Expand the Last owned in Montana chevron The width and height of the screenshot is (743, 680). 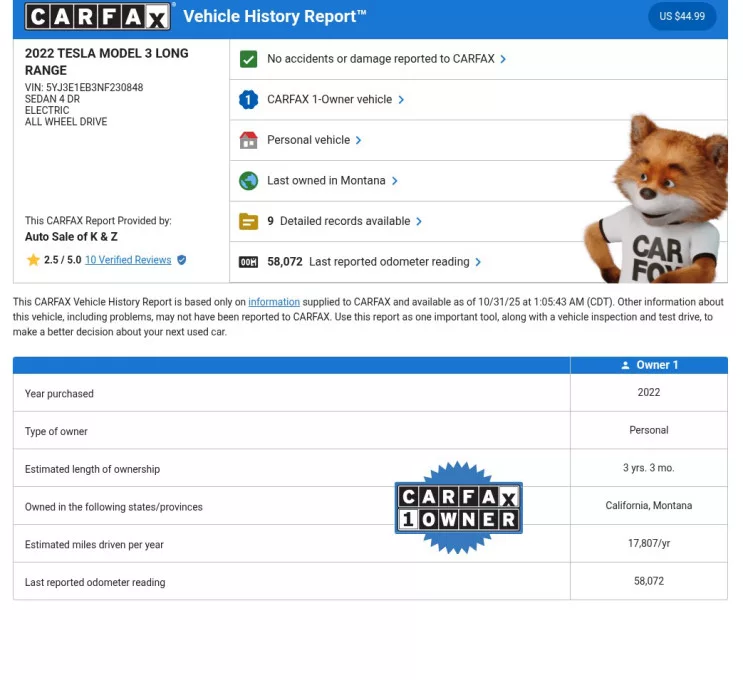[395, 181]
